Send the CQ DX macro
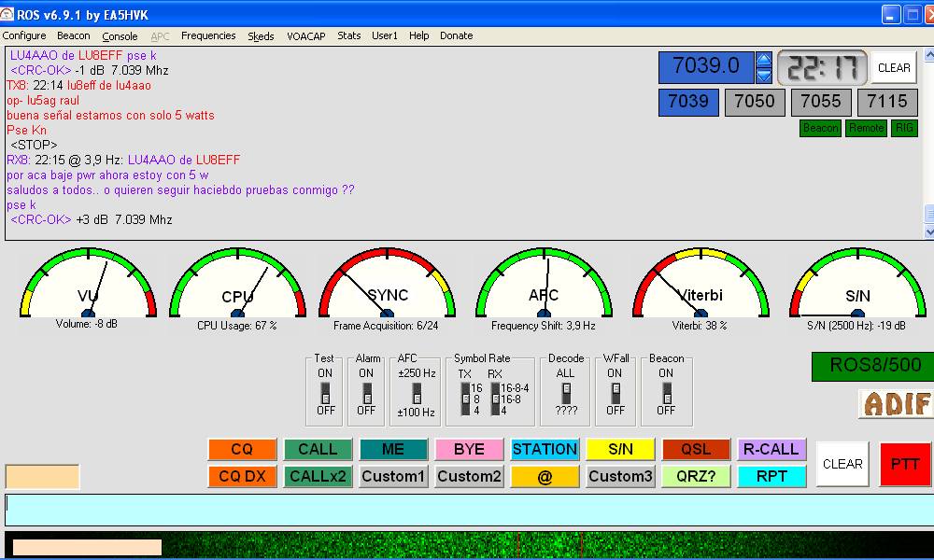The width and height of the screenshot is (934, 560). [x=242, y=477]
